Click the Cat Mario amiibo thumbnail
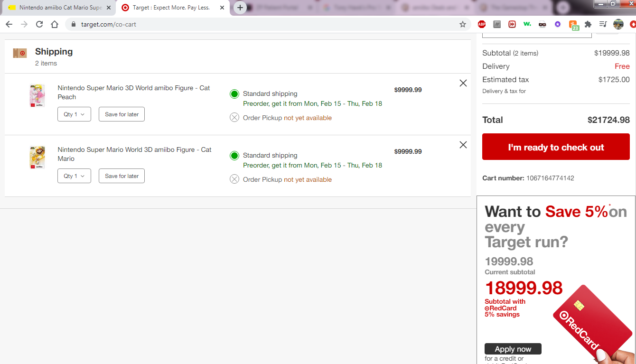Viewport: 636px width, 364px height. click(37, 158)
